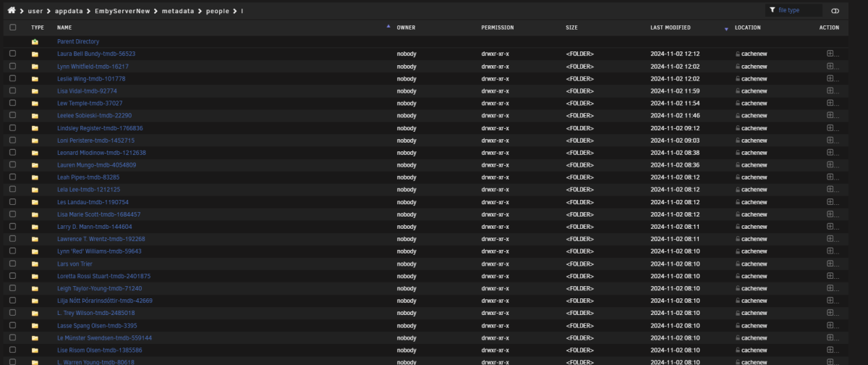Click lock icon for Lynn 'Red' Williams-tmdb-59643 location
The height and width of the screenshot is (365, 868).
738,251
